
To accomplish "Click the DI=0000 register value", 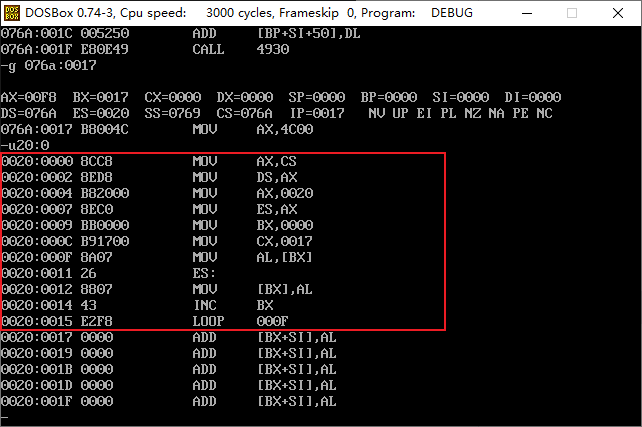I will pyautogui.click(x=533, y=97).
